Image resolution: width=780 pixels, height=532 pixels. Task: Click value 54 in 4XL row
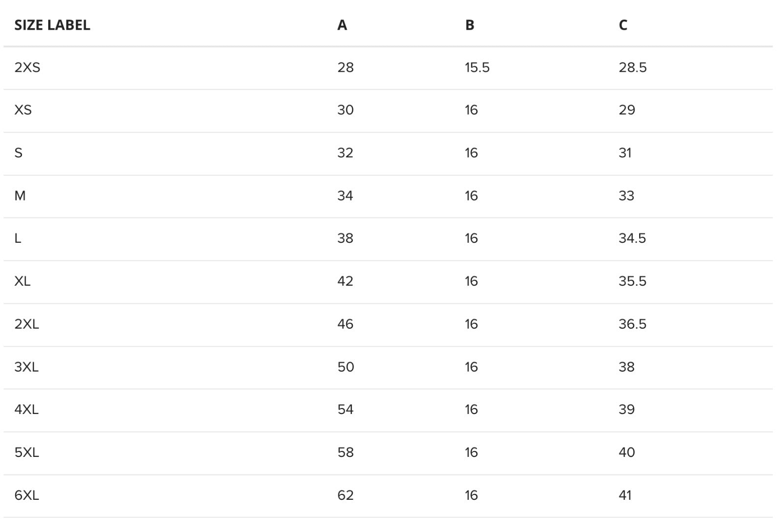point(346,410)
